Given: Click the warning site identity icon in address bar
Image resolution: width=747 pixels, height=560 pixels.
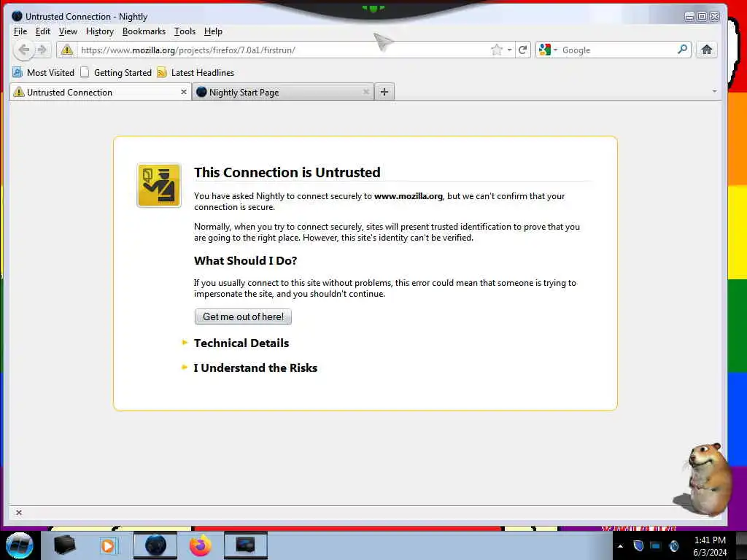Looking at the screenshot, I should (67, 50).
